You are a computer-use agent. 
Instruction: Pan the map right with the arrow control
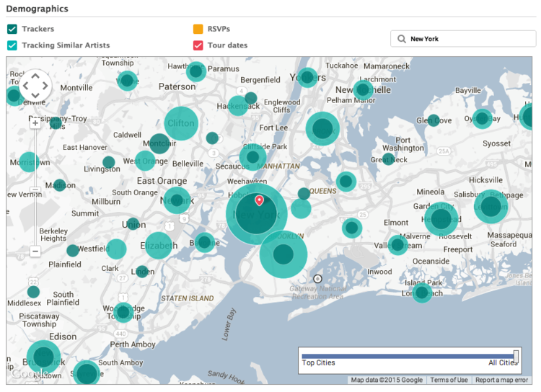click(x=45, y=86)
